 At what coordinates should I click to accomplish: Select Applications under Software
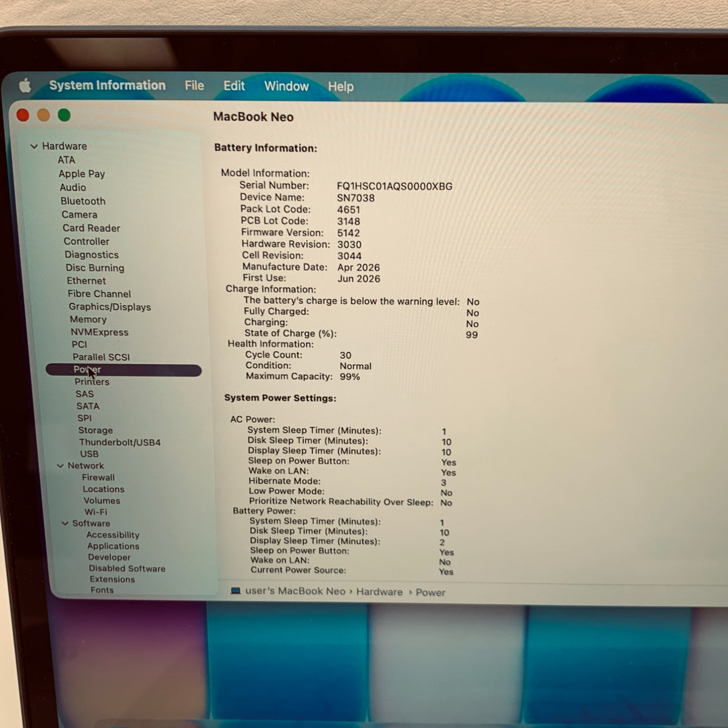point(113,546)
